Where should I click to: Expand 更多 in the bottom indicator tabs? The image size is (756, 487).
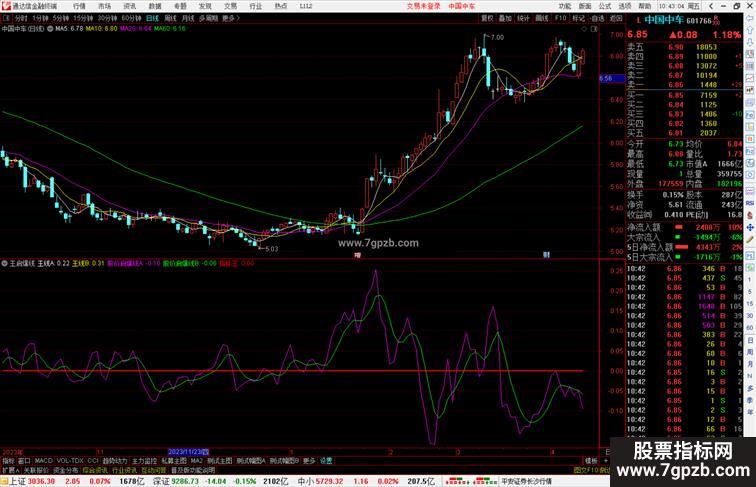[x=309, y=461]
